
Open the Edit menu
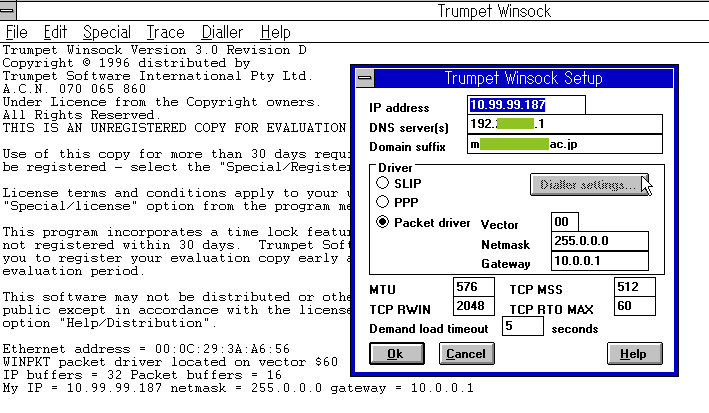click(55, 32)
